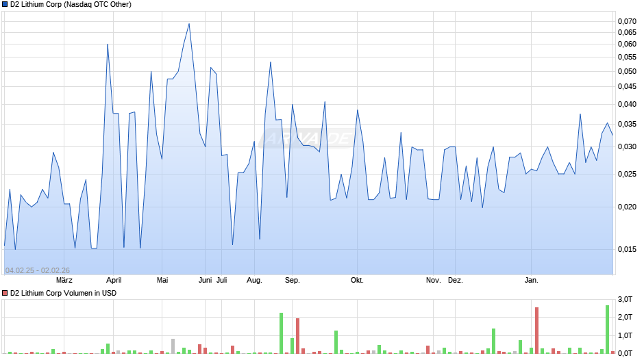This screenshot has width=644, height=360.
Task: Click the 3,0T volume axis value
Action: (625, 300)
